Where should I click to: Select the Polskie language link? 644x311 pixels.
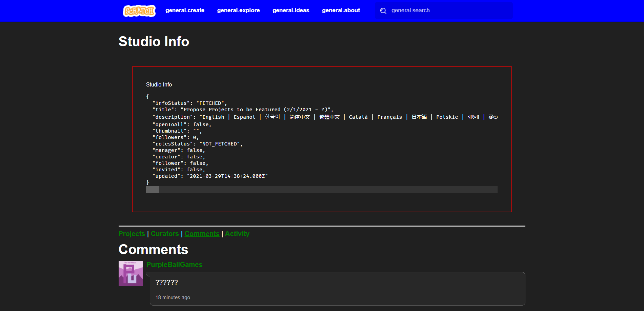[x=447, y=117]
